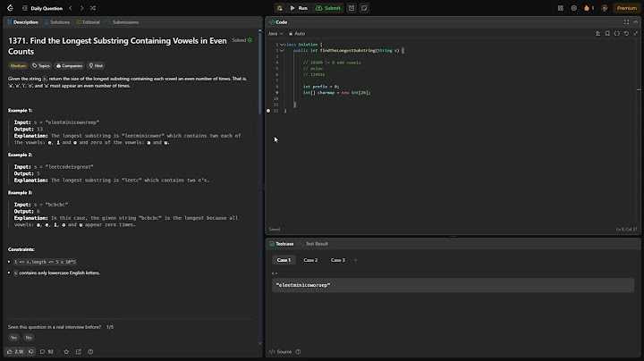Collapse the Code panel chevron
The image size is (644, 361).
[636, 22]
